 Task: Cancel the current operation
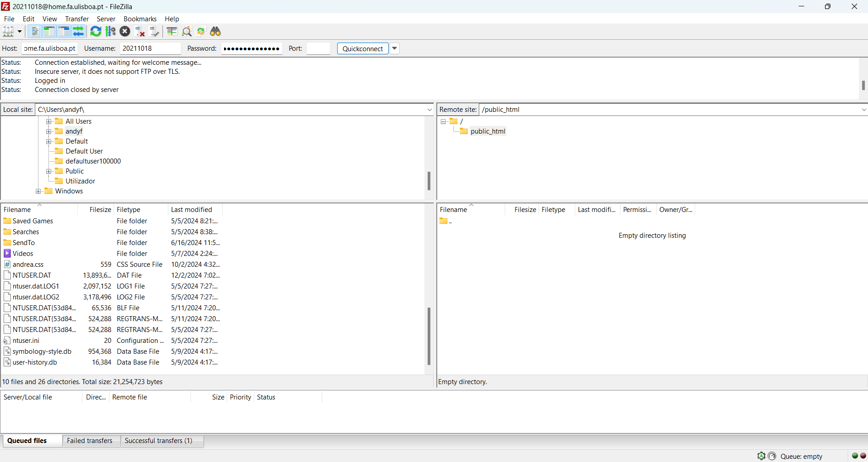click(125, 31)
